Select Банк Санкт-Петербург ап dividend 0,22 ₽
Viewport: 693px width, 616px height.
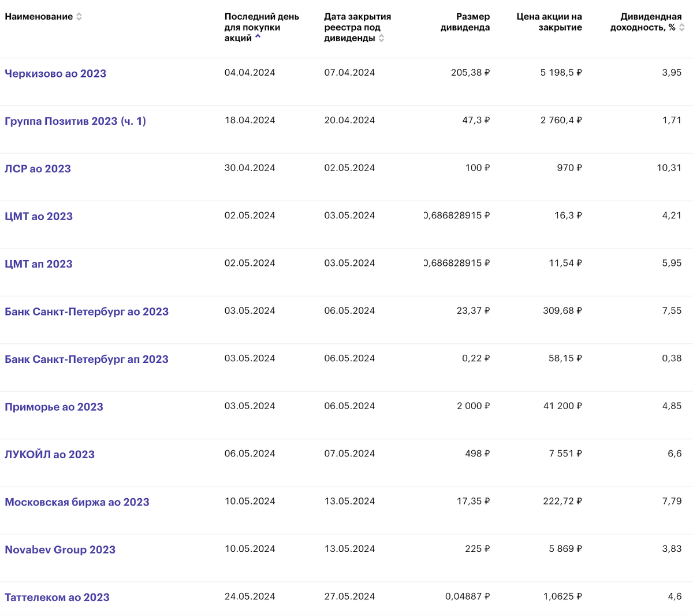pyautogui.click(x=476, y=358)
